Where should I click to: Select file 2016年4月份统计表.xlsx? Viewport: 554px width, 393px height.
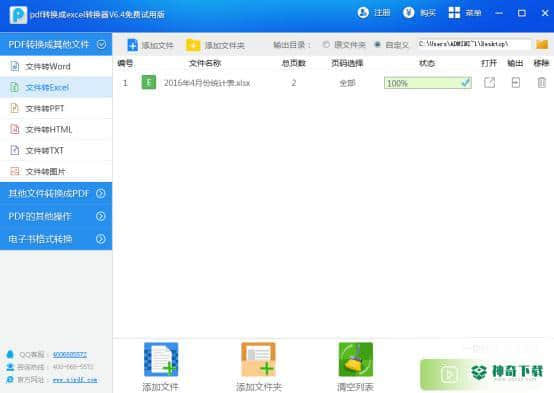coord(207,83)
